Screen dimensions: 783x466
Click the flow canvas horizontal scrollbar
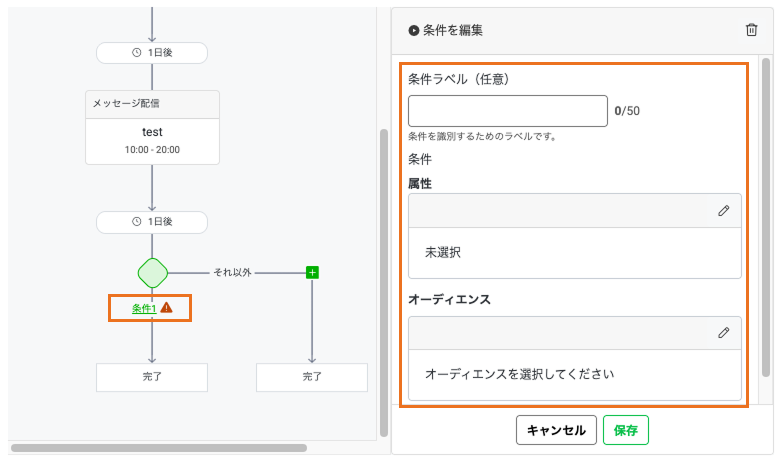[159, 448]
